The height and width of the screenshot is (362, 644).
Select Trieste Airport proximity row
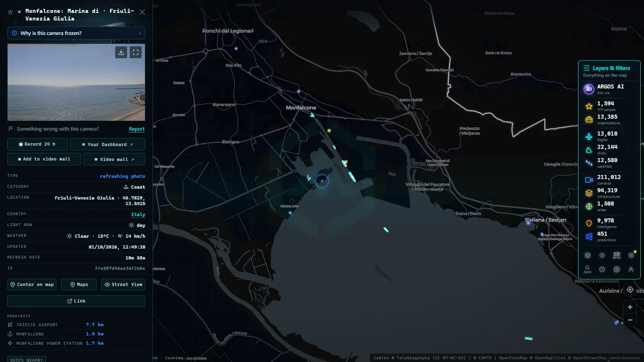56,325
